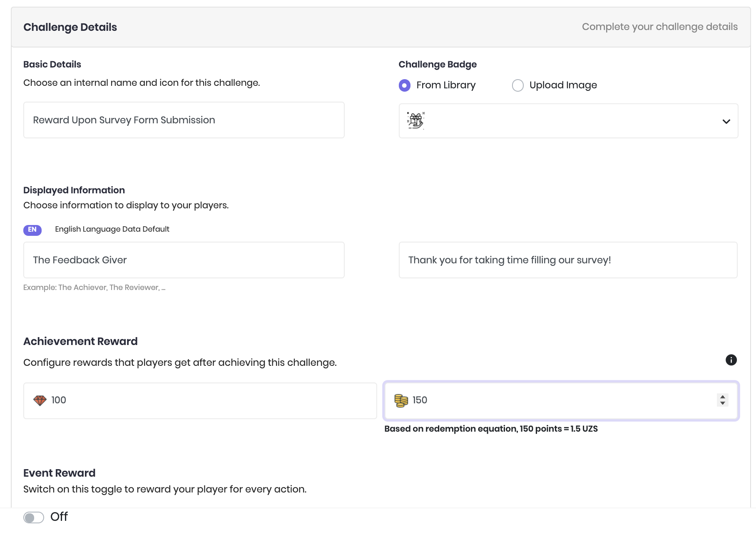Screen dimensions: 756x545
Task: Edit the Thank you for taking time description field
Action: click(568, 260)
